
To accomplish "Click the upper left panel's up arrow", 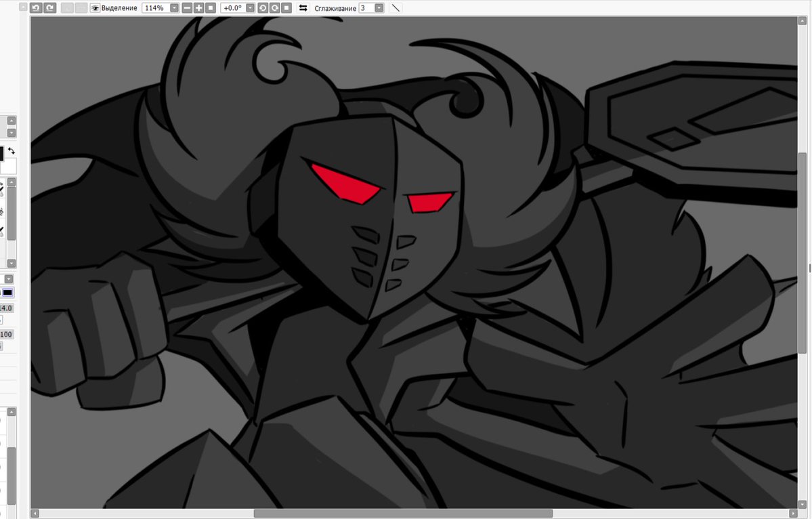I will [x=12, y=121].
